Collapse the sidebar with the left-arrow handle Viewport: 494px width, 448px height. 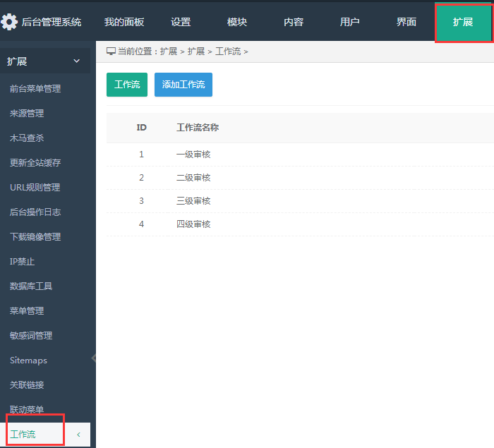pyautogui.click(x=94, y=358)
